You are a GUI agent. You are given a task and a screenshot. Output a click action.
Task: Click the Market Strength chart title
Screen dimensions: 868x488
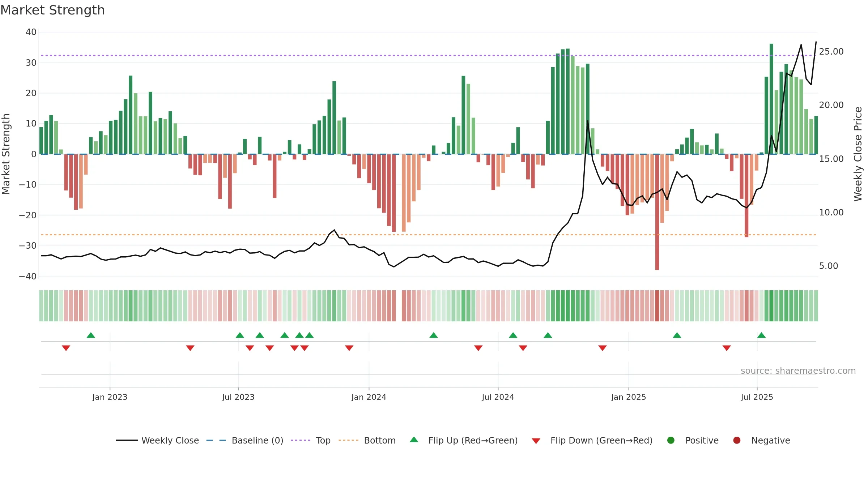click(x=52, y=10)
